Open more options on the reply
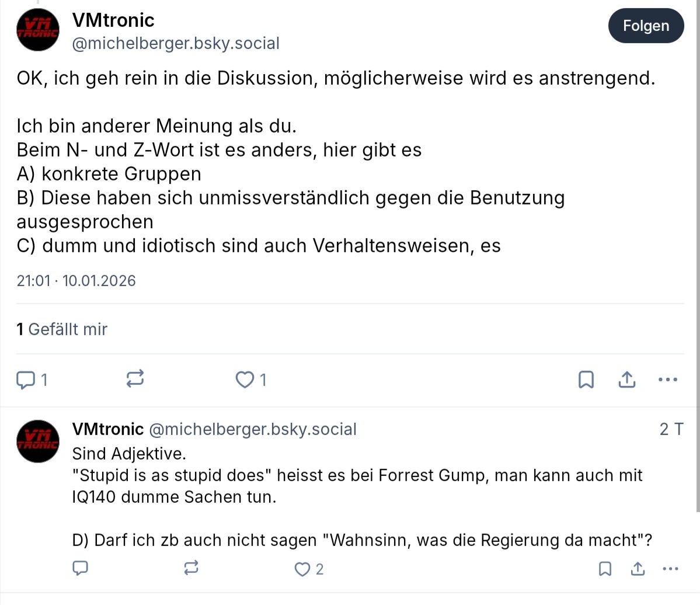This screenshot has width=700, height=605. [671, 568]
